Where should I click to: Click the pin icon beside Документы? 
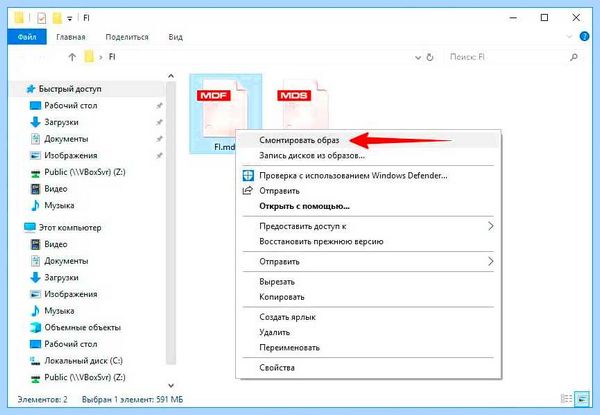tap(159, 139)
